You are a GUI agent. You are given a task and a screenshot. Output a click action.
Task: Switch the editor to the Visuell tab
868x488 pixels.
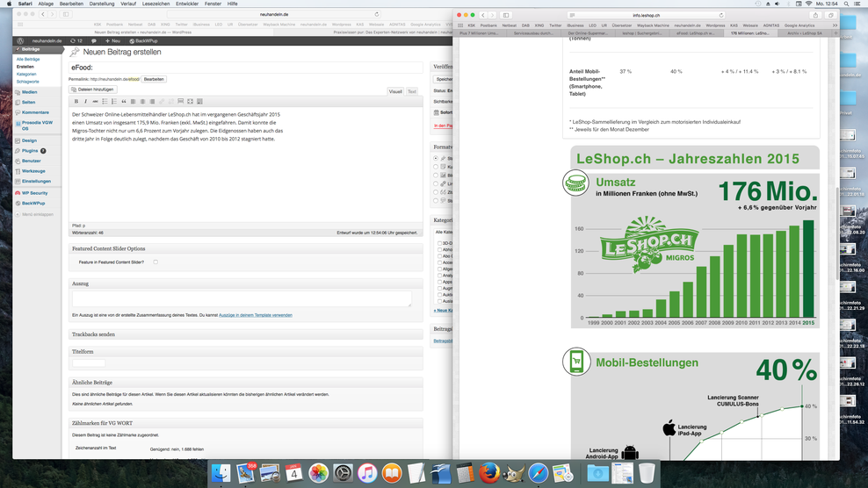pos(395,91)
